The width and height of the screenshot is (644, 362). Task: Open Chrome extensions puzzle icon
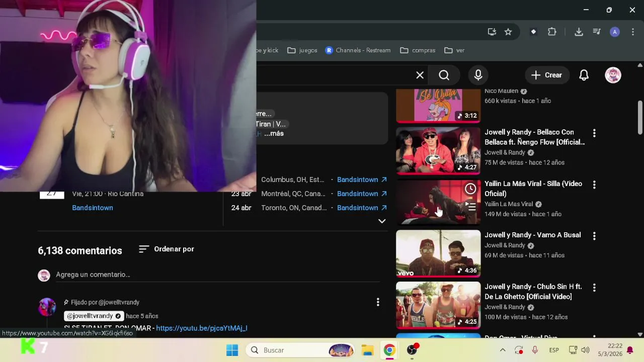[552, 32]
